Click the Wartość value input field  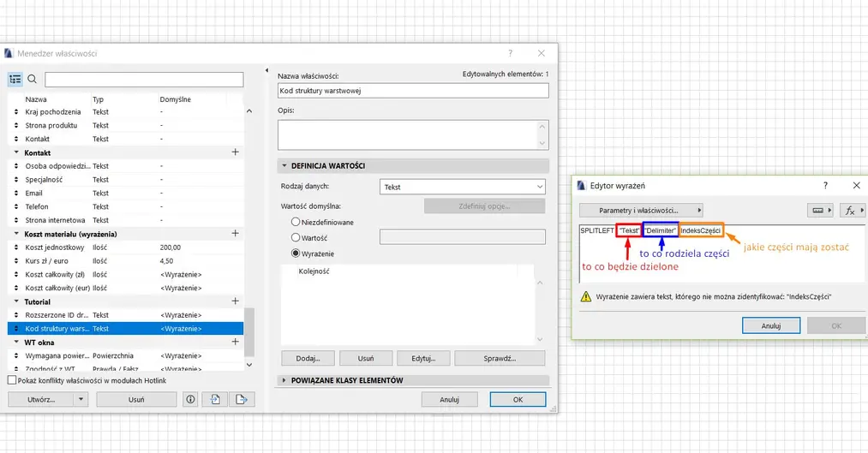tap(462, 236)
